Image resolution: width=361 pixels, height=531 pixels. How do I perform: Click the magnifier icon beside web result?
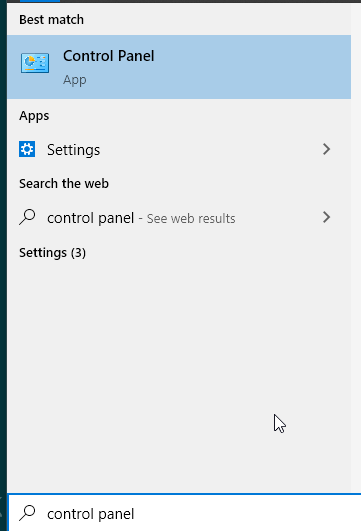pos(27,217)
